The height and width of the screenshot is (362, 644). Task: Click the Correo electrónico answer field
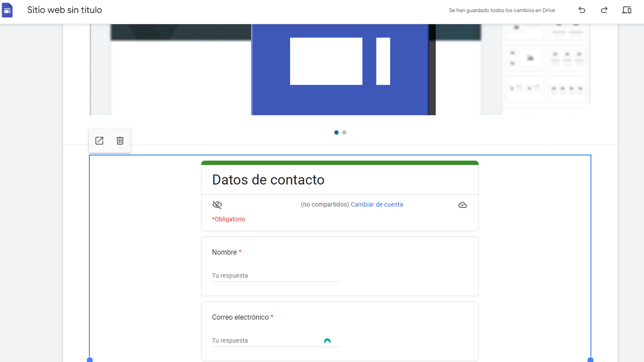click(x=265, y=341)
